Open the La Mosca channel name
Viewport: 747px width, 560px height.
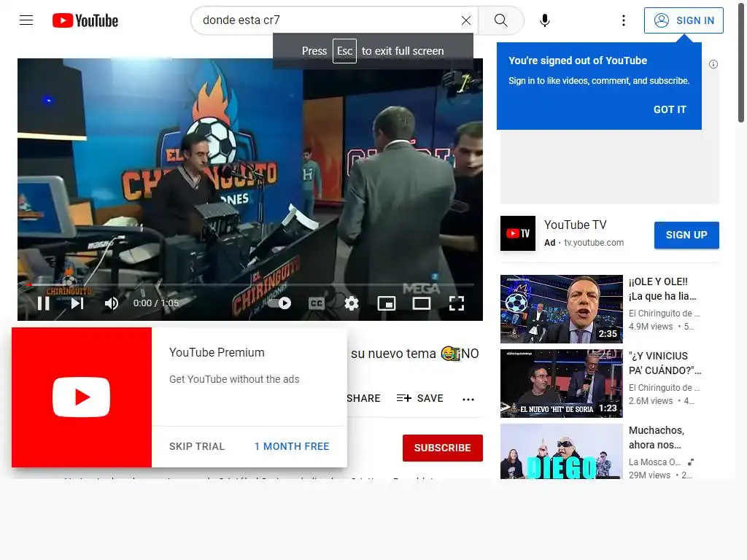point(654,462)
